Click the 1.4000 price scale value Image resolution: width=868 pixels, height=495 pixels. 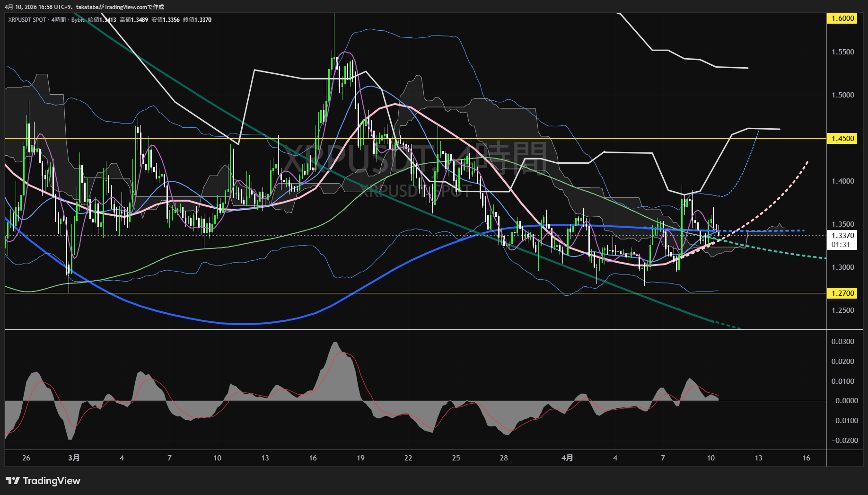(x=842, y=181)
